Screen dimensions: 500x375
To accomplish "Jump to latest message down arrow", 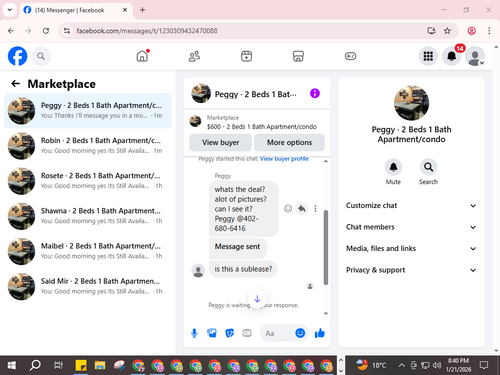I will click(x=257, y=299).
